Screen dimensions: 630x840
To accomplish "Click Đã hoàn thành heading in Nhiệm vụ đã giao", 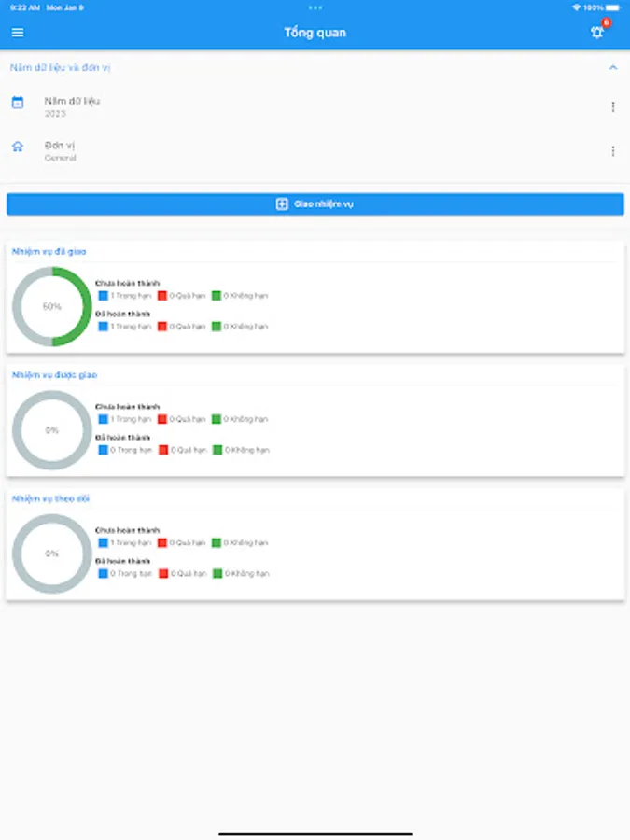I will click(x=122, y=314).
